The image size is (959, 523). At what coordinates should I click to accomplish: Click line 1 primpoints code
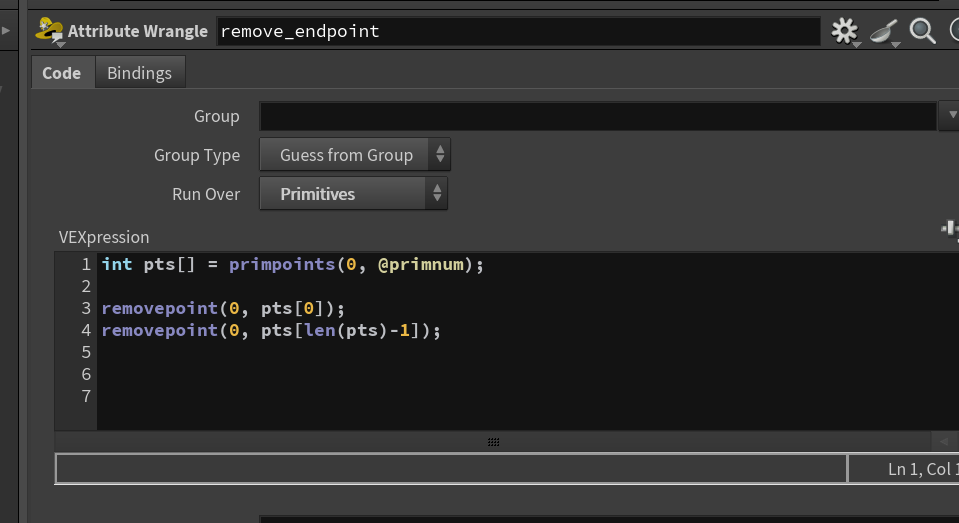pos(292,264)
